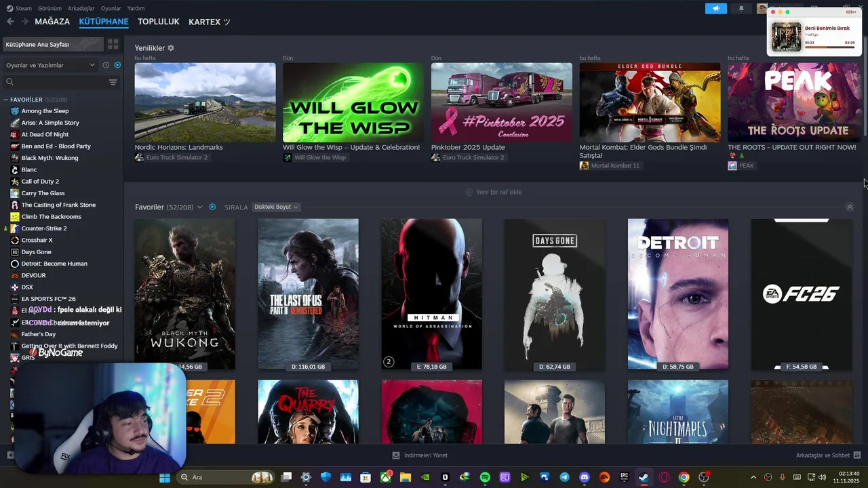Screen dimensions: 868x488
Task: Open Will Glow the Wisp game link
Action: pyautogui.click(x=315, y=157)
